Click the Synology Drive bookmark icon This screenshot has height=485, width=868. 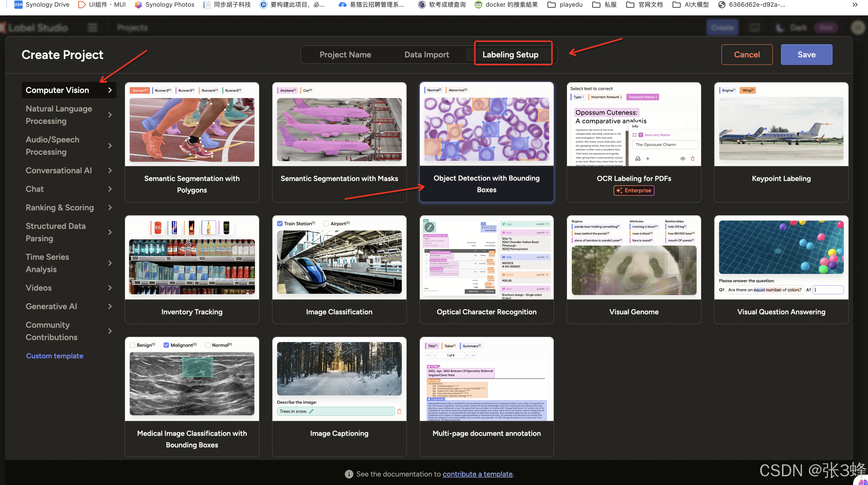(x=18, y=4)
